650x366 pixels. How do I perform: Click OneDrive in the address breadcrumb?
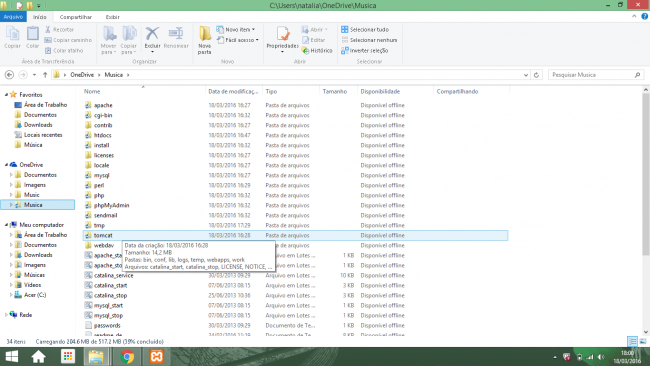point(82,75)
